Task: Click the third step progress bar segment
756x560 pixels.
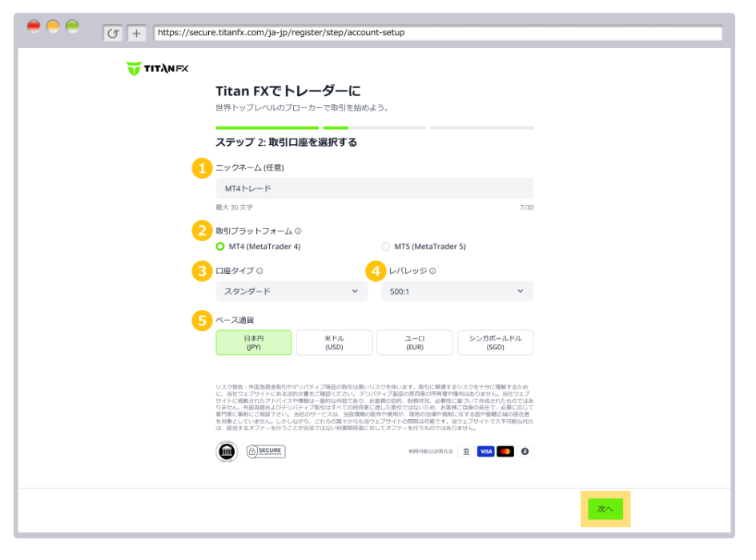Action: pyautogui.click(x=481, y=128)
